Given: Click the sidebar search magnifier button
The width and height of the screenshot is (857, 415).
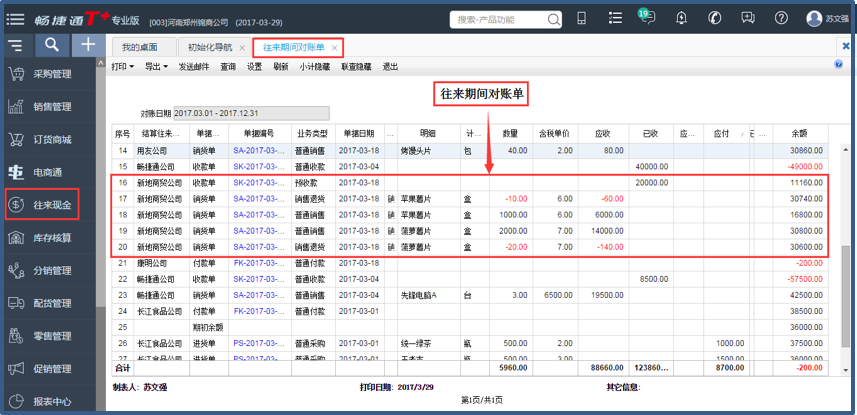Looking at the screenshot, I should [52, 45].
